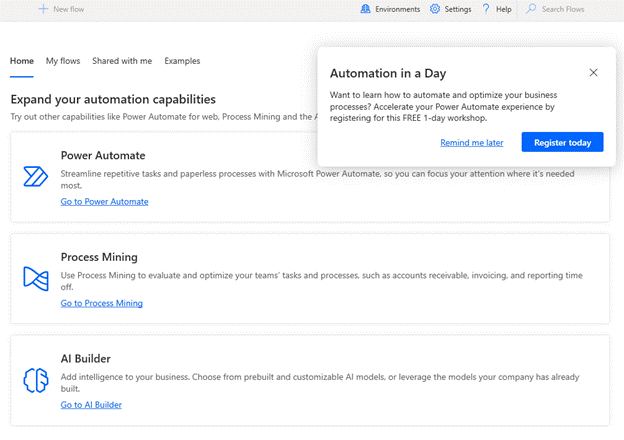Switch to the My flows tab
The height and width of the screenshot is (440, 624).
coord(63,61)
